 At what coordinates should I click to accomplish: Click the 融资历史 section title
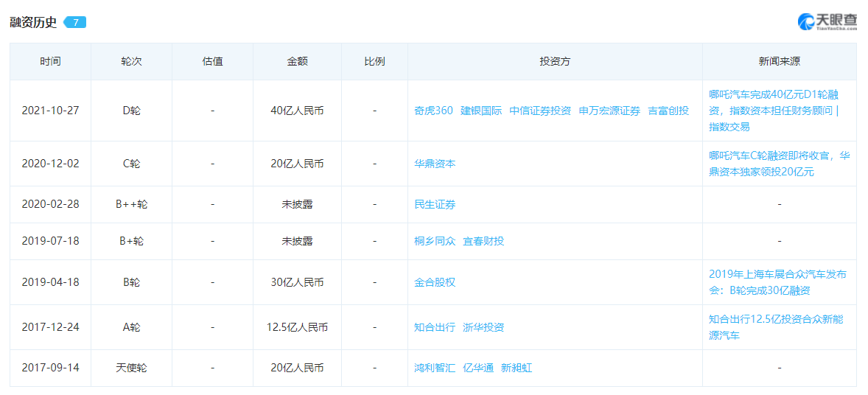click(33, 22)
